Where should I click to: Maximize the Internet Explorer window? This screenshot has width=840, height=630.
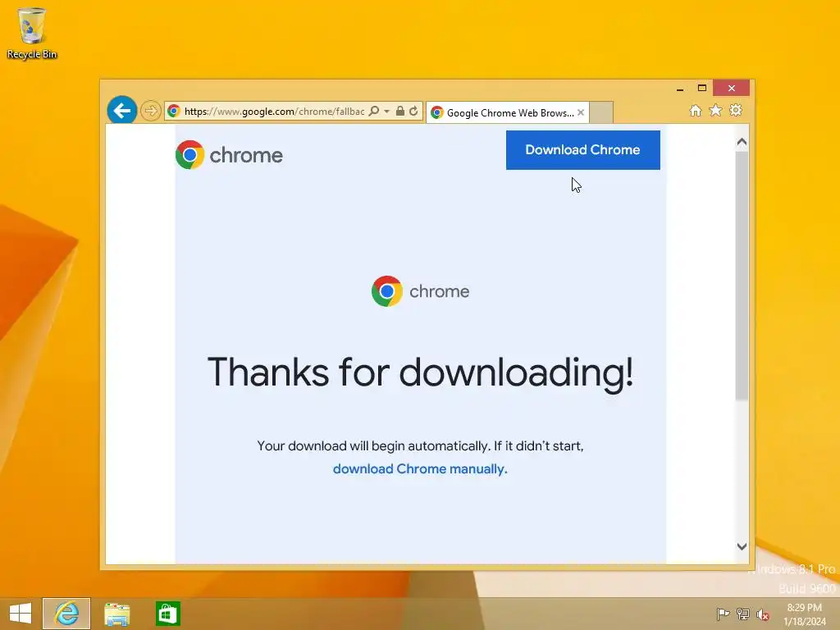702,88
